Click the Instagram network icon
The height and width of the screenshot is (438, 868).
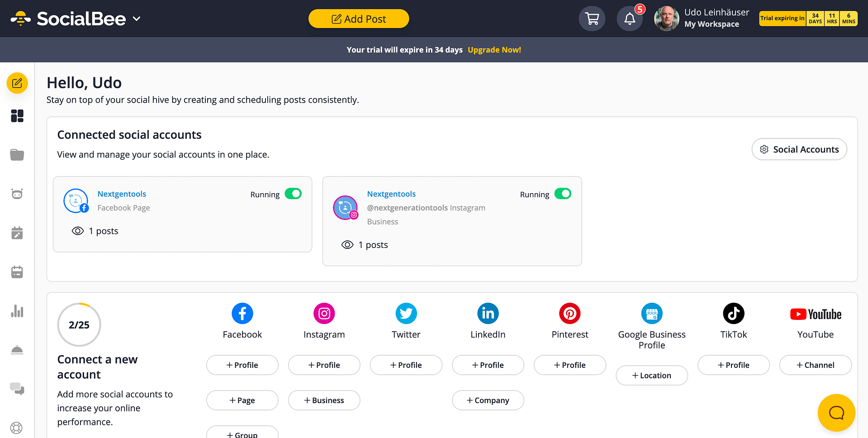pyautogui.click(x=324, y=314)
